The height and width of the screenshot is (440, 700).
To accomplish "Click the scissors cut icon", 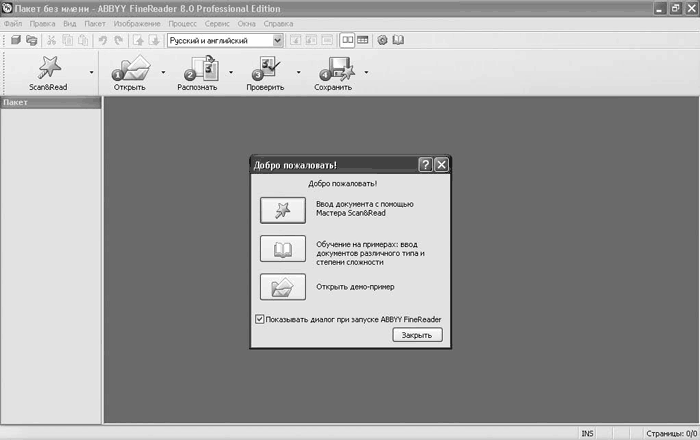I will click(x=51, y=41).
